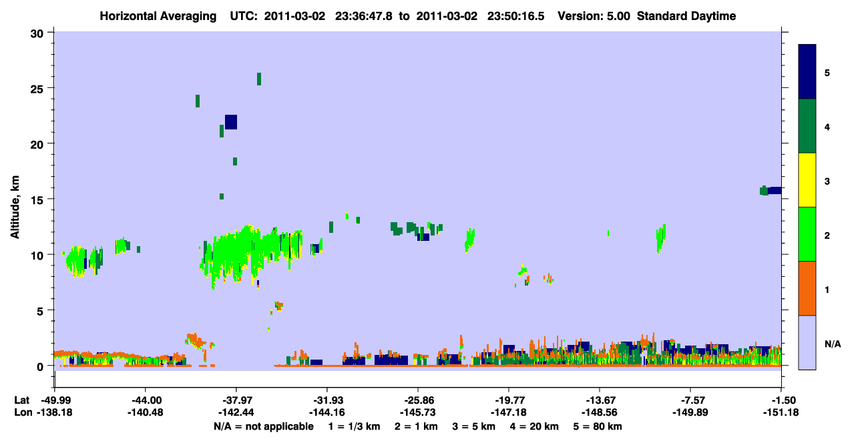Screen dimensions: 868x445
Task: Click the color bar label '1'
Action: click(x=827, y=289)
